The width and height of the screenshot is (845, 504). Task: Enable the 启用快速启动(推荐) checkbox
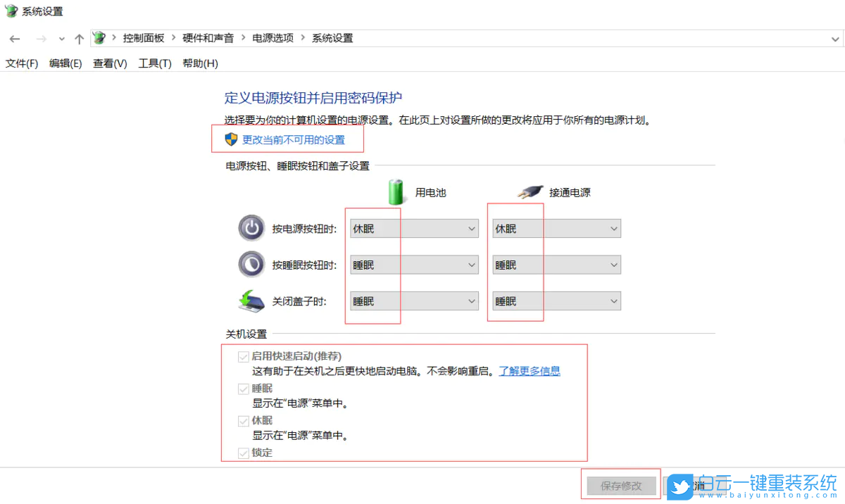tap(243, 356)
